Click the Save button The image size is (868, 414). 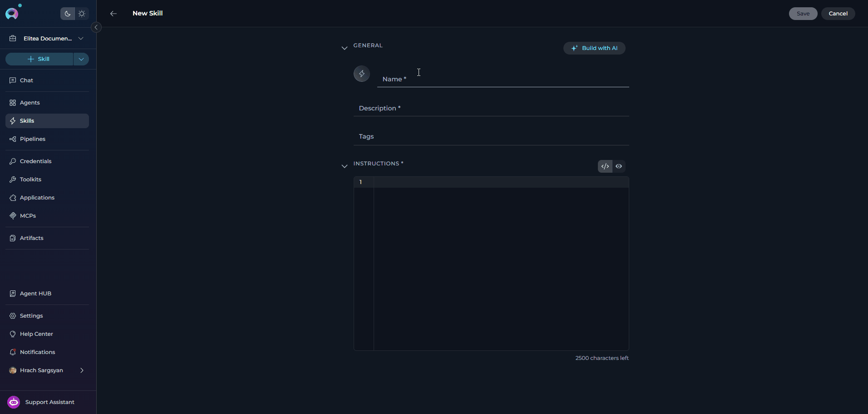point(803,14)
